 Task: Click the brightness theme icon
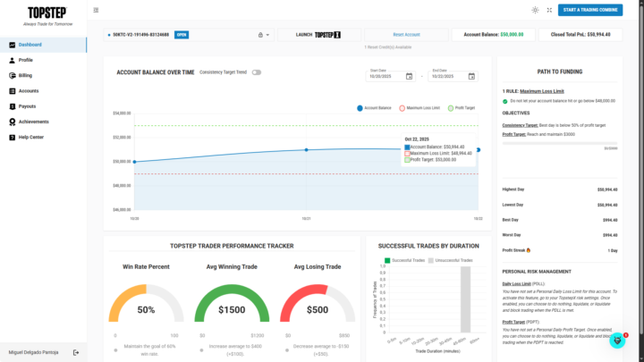[x=535, y=10]
